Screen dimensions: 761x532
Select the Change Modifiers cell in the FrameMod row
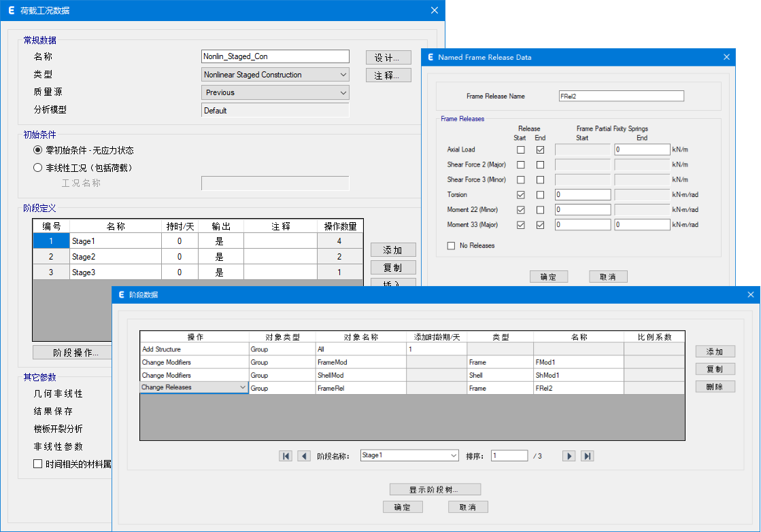(x=195, y=362)
